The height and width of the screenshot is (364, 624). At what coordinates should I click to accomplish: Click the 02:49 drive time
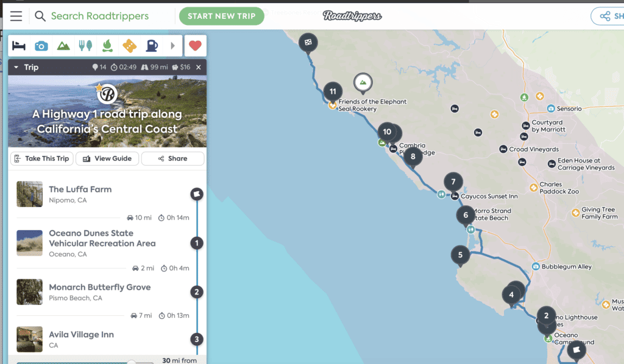click(123, 67)
